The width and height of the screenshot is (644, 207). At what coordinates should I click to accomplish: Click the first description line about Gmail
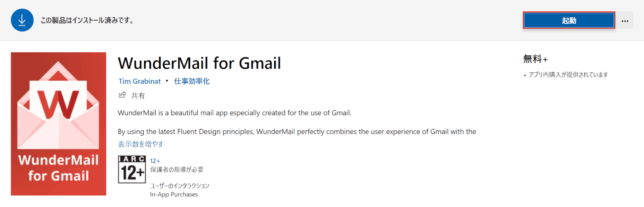click(x=234, y=113)
